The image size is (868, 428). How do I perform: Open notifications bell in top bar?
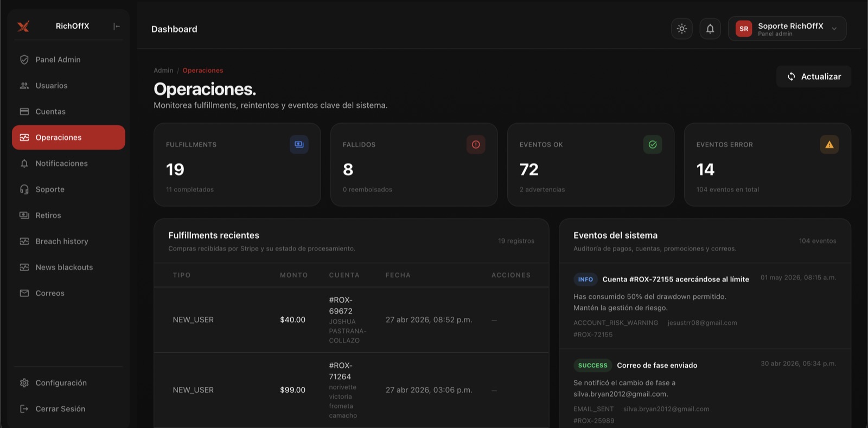[710, 29]
